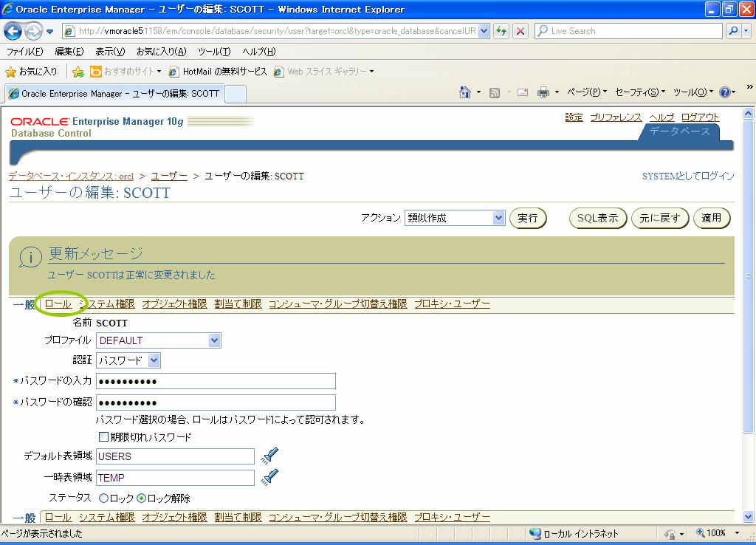Open the ページ(P) command bar menu
Screen dimensions: 756x545
click(587, 92)
